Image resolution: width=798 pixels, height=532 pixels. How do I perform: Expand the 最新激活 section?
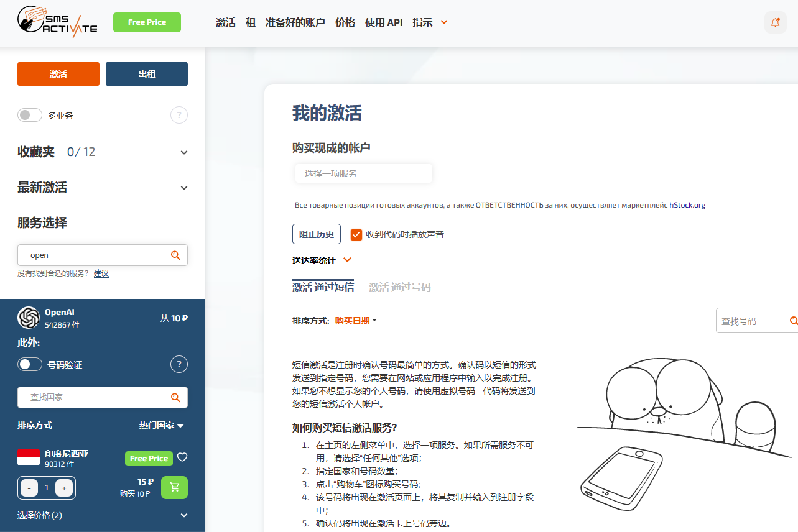click(184, 188)
